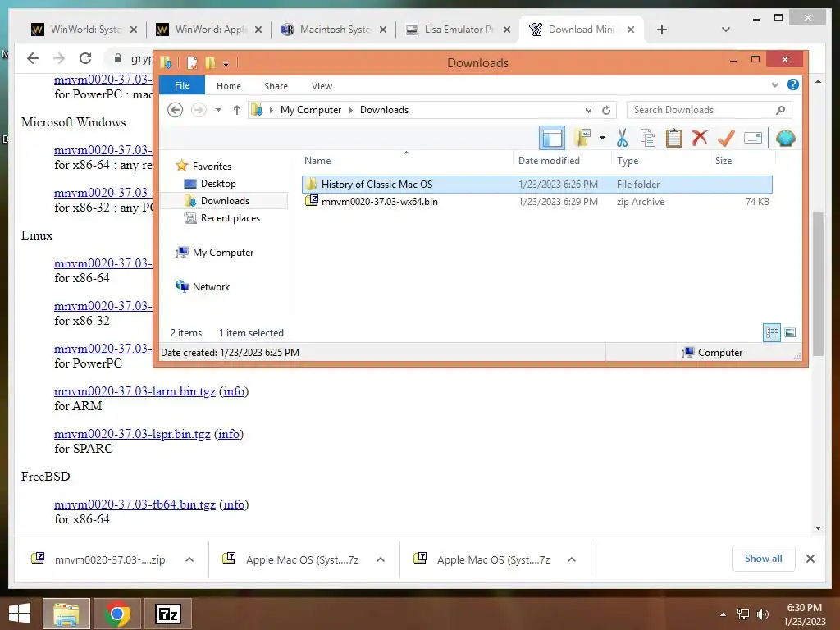
Task: Open the Home ribbon tab
Action: pos(229,85)
